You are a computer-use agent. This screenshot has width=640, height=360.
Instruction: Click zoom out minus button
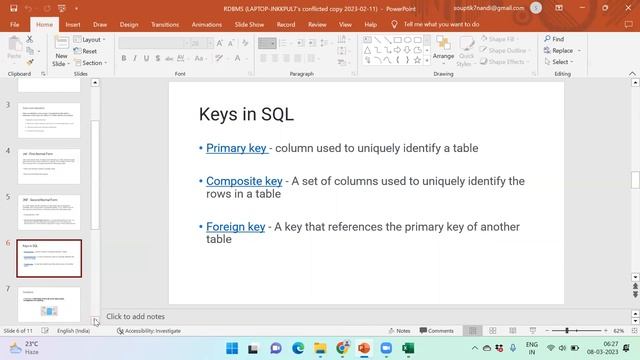coord(547,331)
